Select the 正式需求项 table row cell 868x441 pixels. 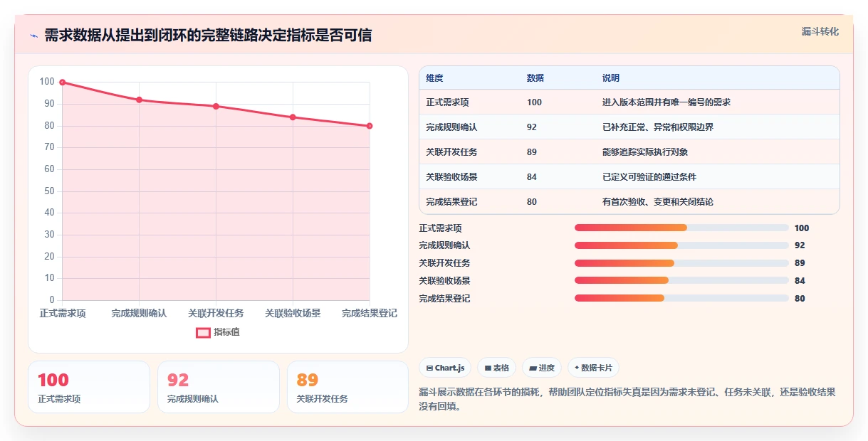tap(447, 102)
